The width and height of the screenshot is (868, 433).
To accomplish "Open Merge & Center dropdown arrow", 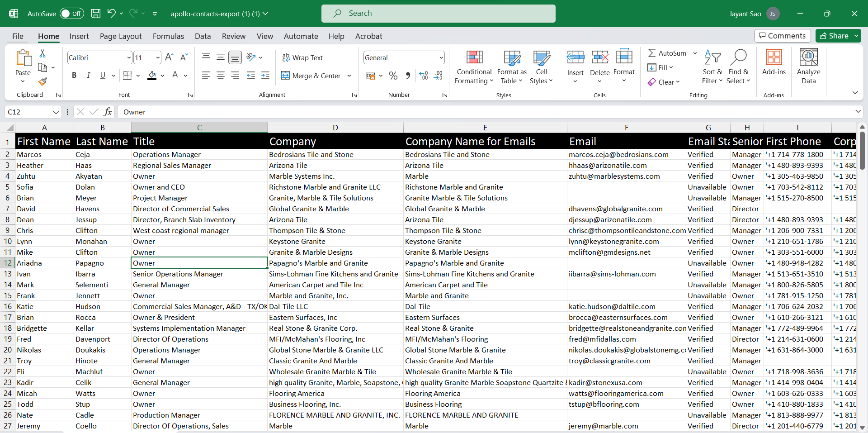I will tap(349, 76).
